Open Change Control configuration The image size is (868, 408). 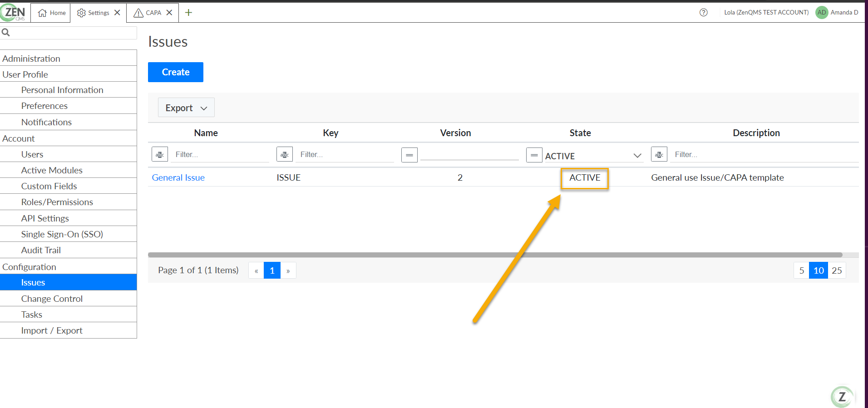coord(68,299)
